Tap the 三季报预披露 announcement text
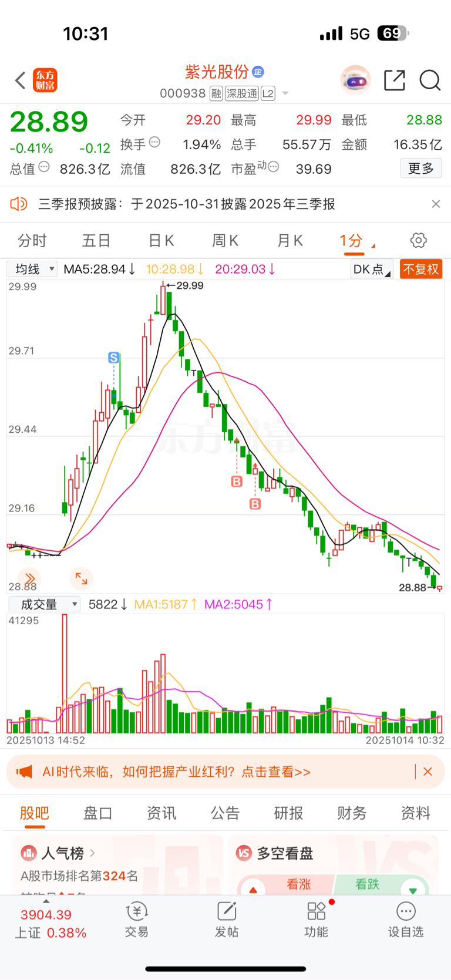The image size is (451, 980). click(187, 204)
